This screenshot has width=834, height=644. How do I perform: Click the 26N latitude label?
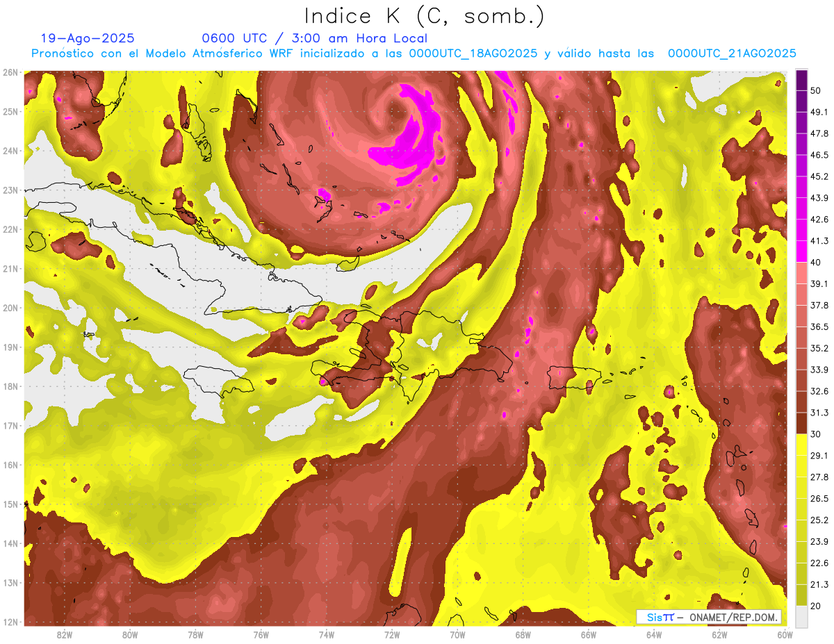click(x=11, y=72)
